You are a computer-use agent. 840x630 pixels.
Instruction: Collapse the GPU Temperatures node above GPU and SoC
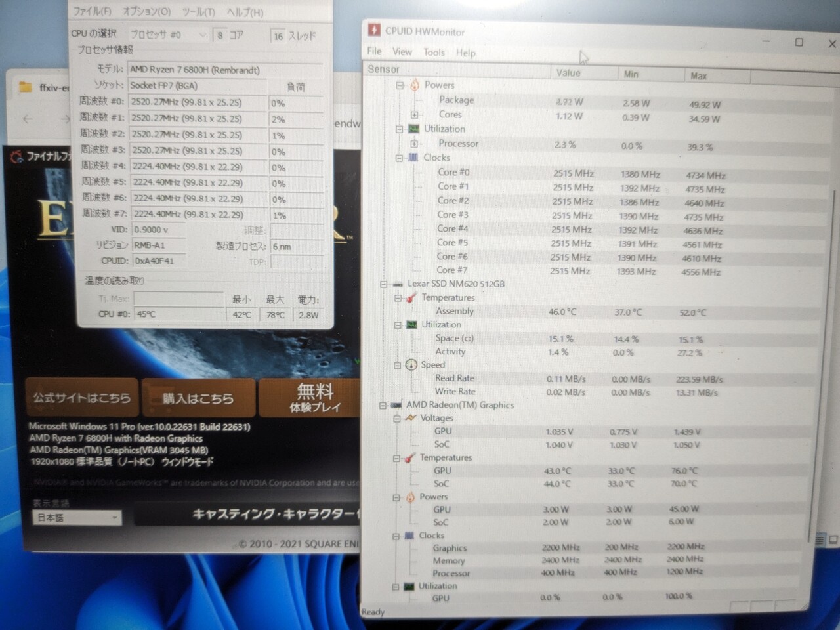pyautogui.click(x=396, y=458)
